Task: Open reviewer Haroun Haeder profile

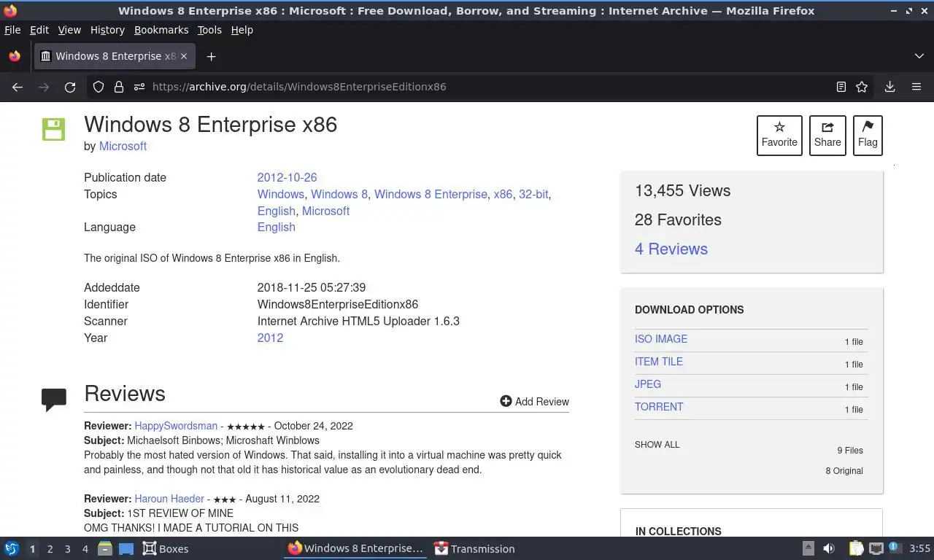Action: 169,499
